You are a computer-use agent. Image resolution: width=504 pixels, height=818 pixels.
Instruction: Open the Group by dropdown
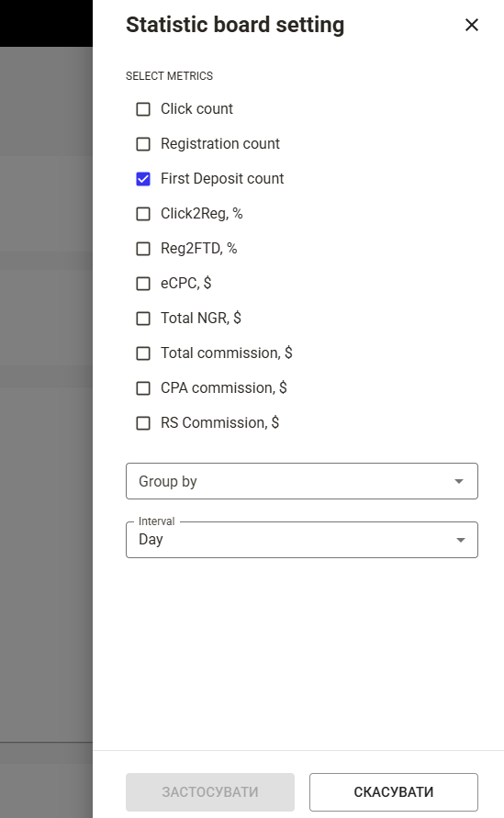point(301,481)
